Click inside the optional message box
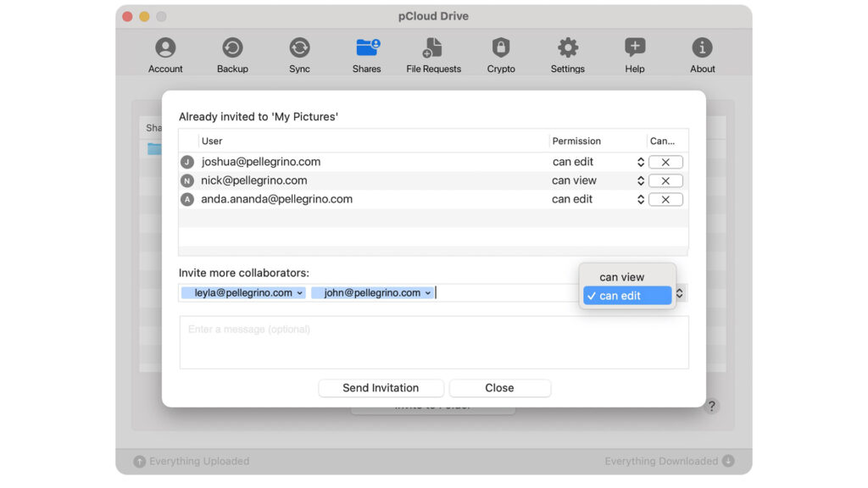Image resolution: width=868 pixels, height=488 pixels. click(x=434, y=342)
